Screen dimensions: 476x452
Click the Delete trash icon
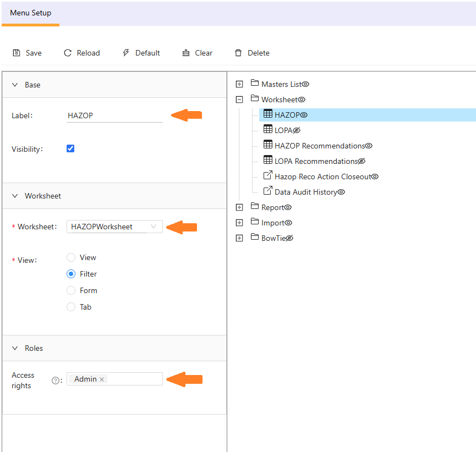(x=238, y=53)
